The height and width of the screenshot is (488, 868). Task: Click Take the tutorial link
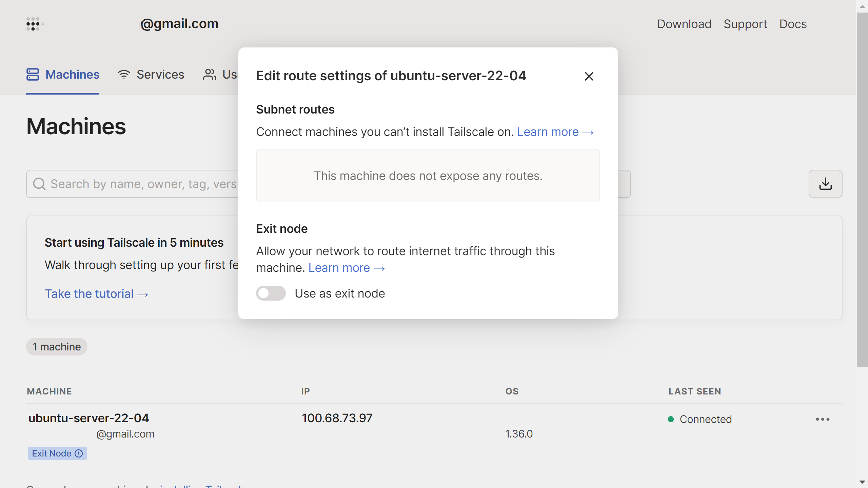click(x=96, y=294)
